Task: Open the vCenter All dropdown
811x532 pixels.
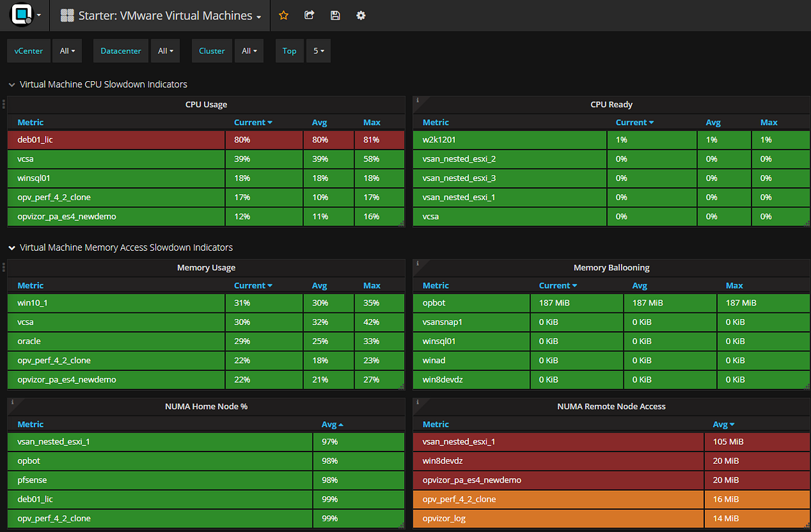Action: [x=67, y=50]
